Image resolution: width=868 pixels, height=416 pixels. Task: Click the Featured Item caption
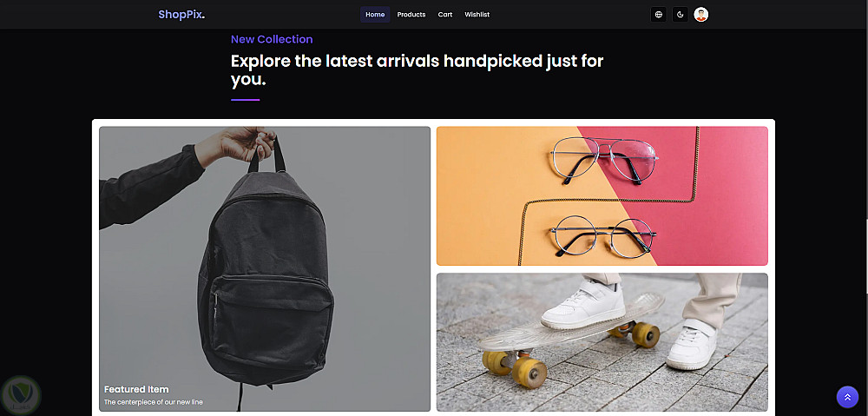pyautogui.click(x=136, y=389)
